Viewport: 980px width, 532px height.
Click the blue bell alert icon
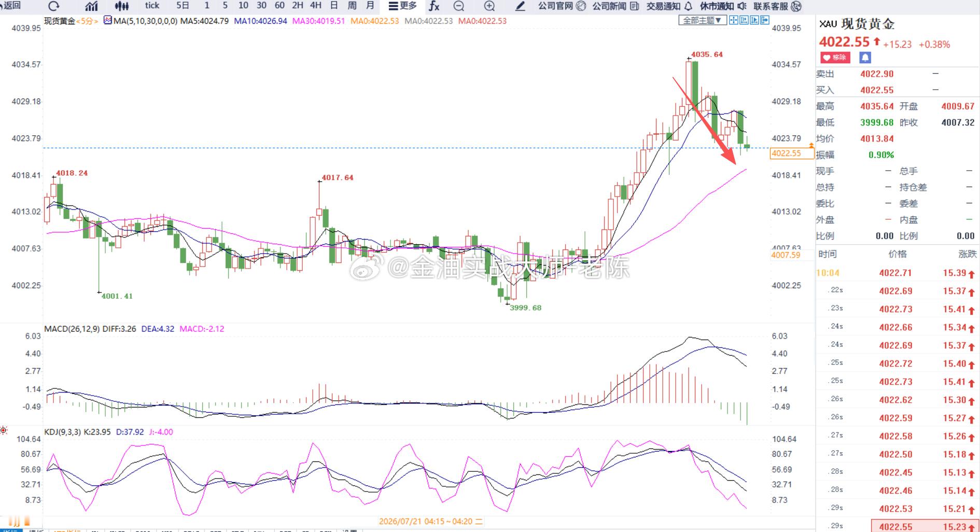865,58
